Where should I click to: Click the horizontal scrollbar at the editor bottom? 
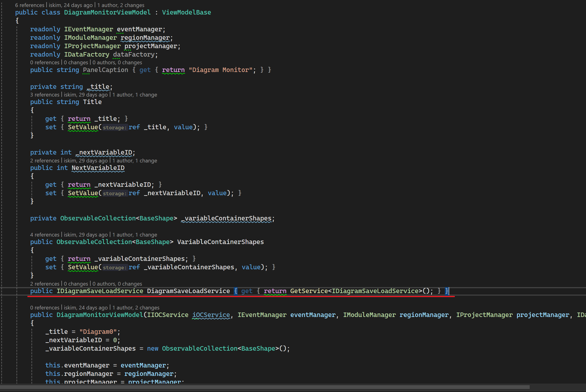pos(265,387)
